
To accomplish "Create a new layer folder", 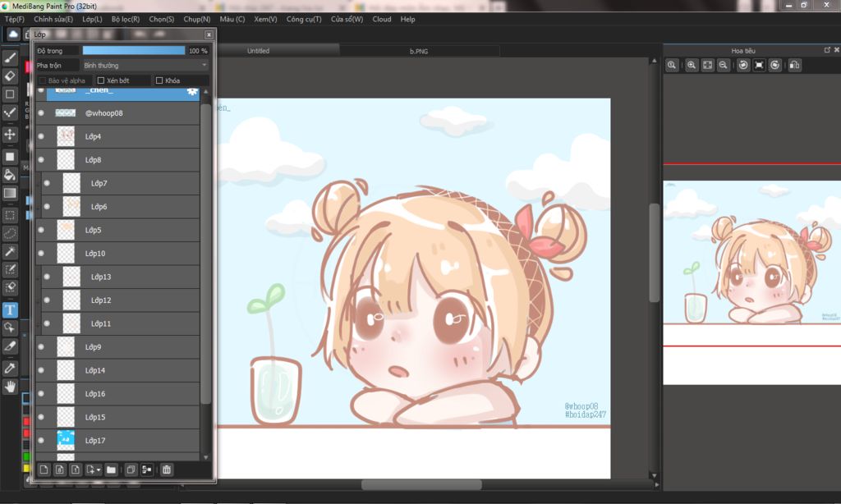I will coord(111,470).
